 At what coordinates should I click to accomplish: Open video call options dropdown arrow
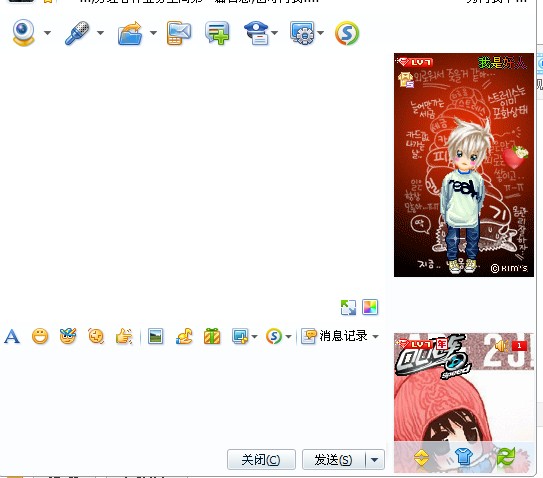[47, 33]
